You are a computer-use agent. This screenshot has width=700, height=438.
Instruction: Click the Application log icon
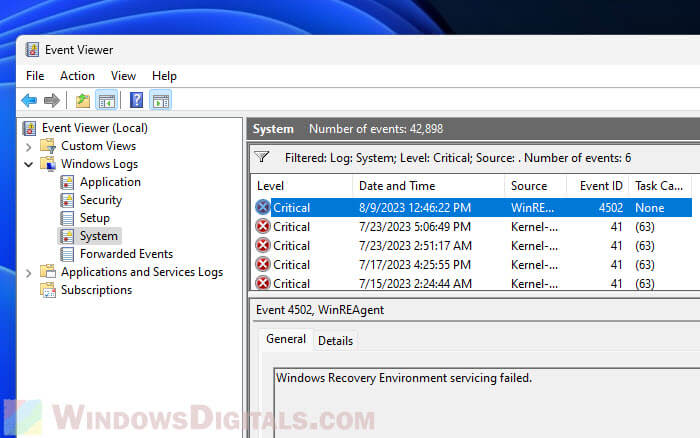click(67, 182)
